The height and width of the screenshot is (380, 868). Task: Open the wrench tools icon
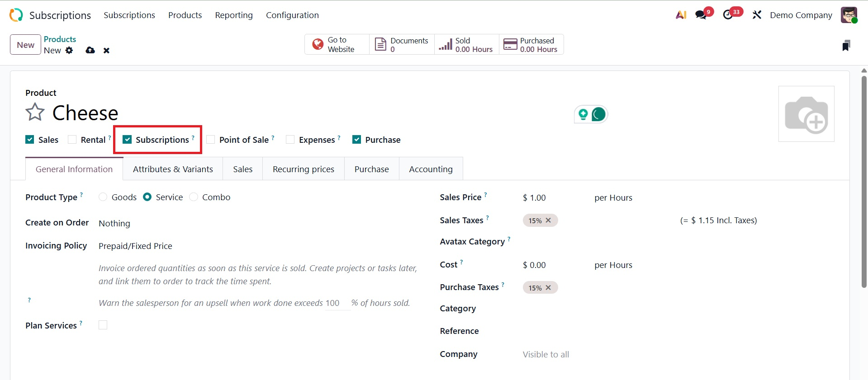coord(757,15)
